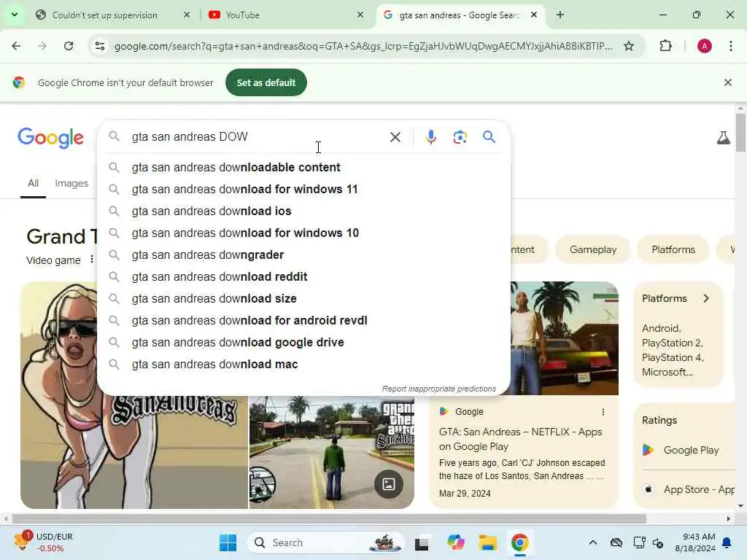Open Search Labs flask icon
Image resolution: width=747 pixels, height=560 pixels.
coord(723,138)
